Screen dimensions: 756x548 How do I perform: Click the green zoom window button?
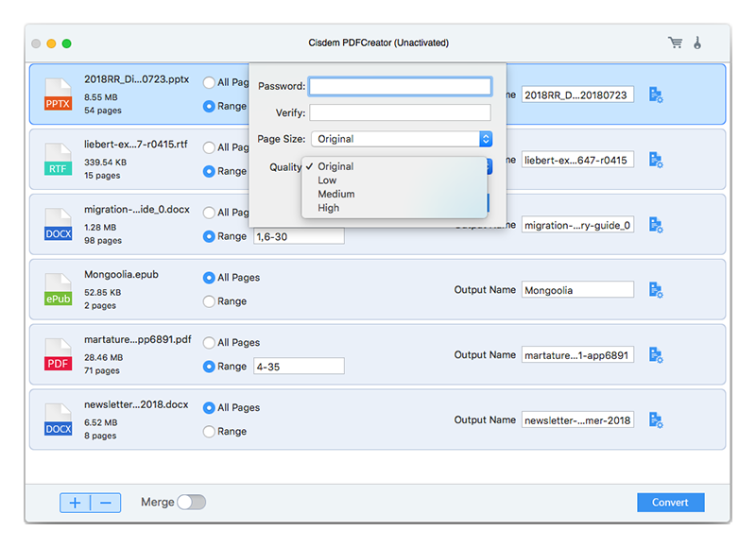[66, 43]
